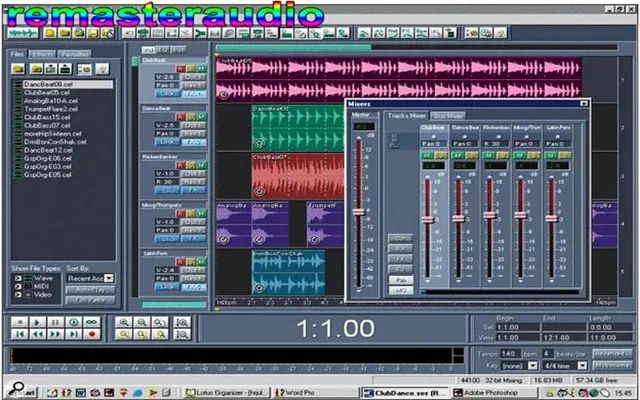Select TrumpetFlare2.cel in the file list
Viewport: 640px width, 400px height.
(x=50, y=109)
